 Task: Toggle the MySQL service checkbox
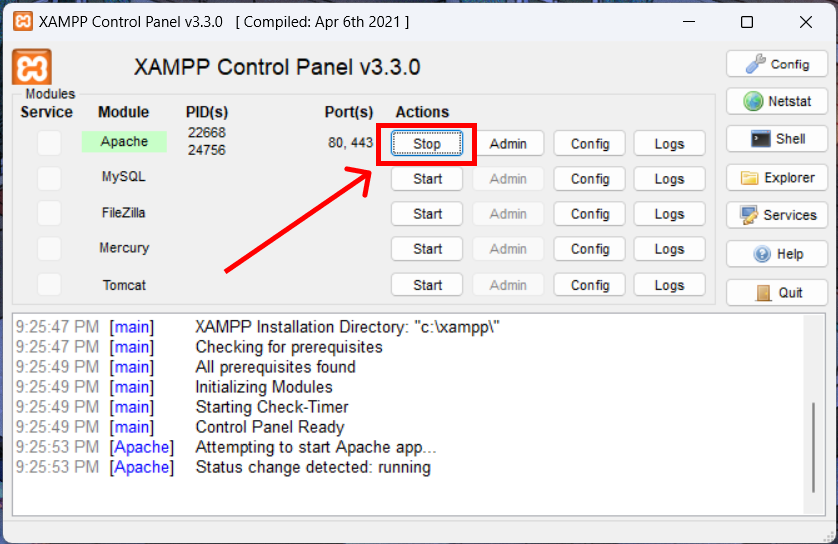tap(49, 178)
